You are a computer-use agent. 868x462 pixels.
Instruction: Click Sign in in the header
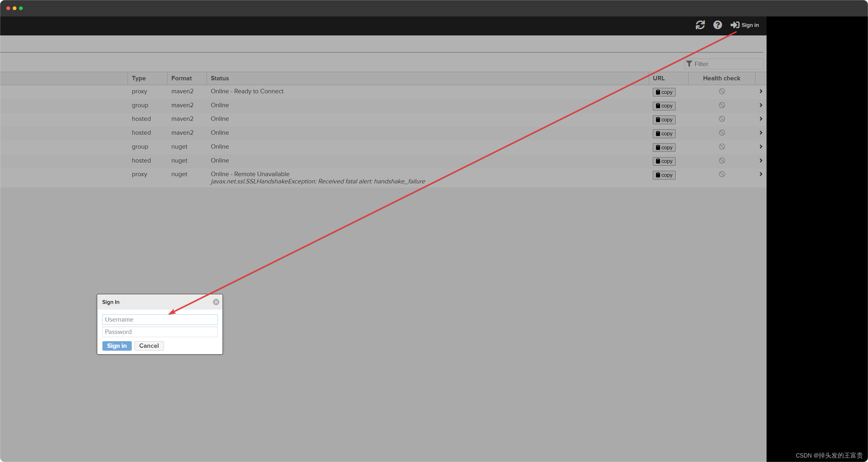tap(745, 25)
